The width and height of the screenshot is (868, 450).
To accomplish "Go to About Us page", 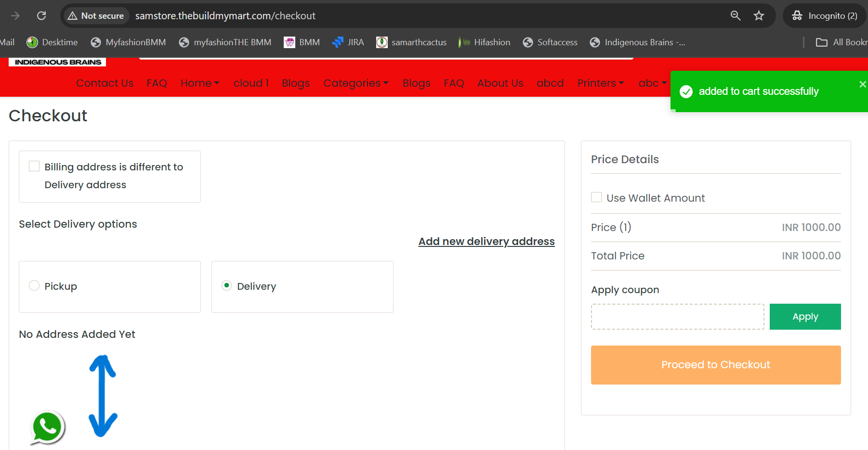I will tap(500, 83).
